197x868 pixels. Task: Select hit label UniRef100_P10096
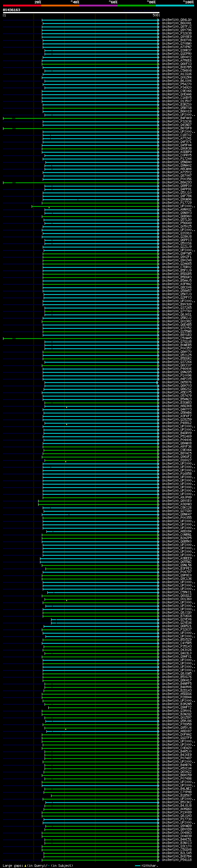[176, 376]
